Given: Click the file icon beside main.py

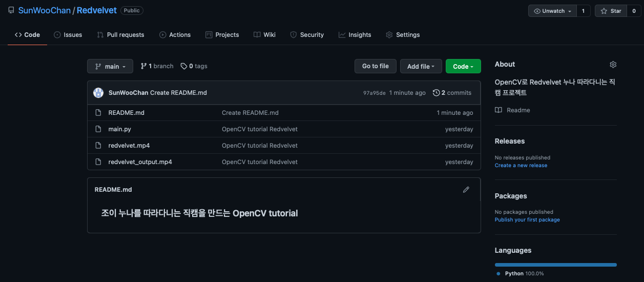Looking at the screenshot, I should (x=98, y=129).
